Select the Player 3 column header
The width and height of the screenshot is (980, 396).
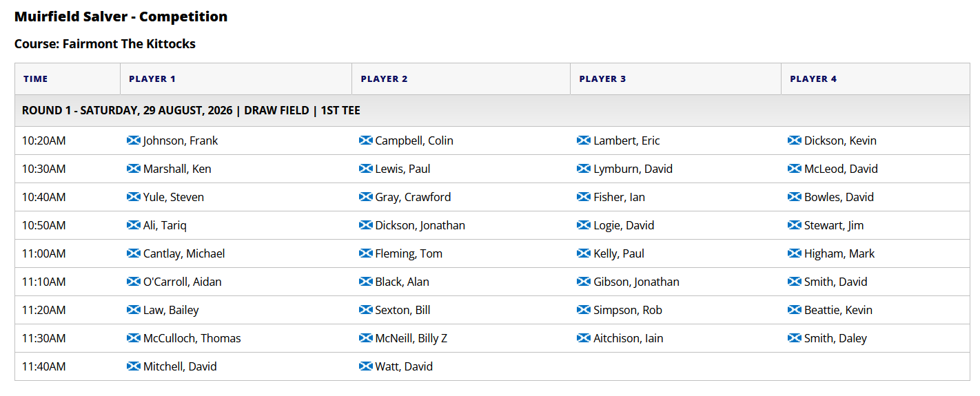click(676, 79)
